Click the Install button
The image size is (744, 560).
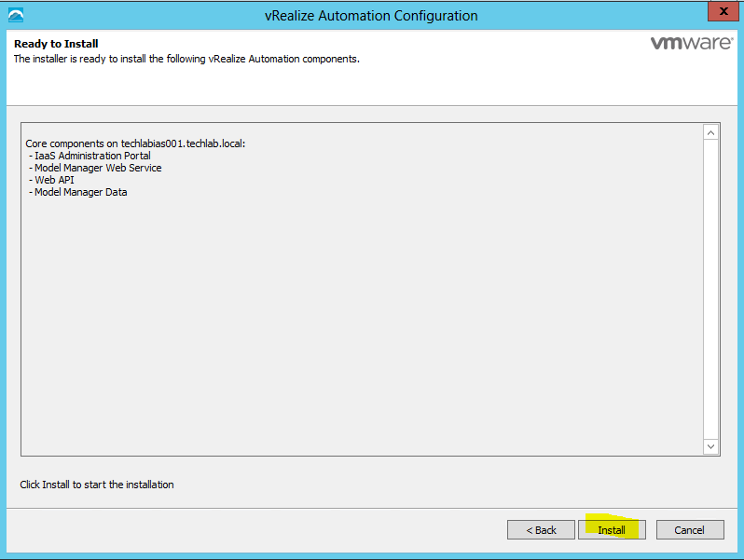pyautogui.click(x=612, y=529)
